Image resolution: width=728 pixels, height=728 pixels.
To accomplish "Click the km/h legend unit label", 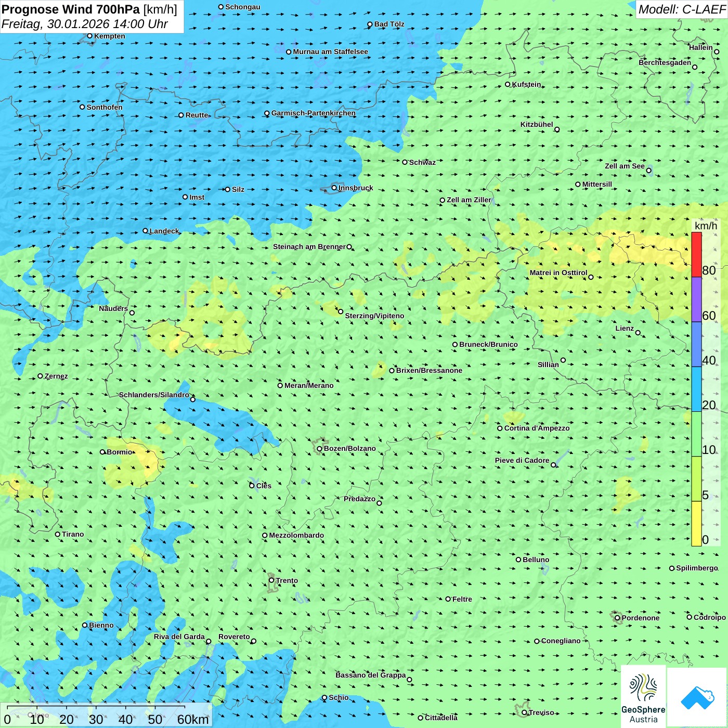I will click(706, 226).
